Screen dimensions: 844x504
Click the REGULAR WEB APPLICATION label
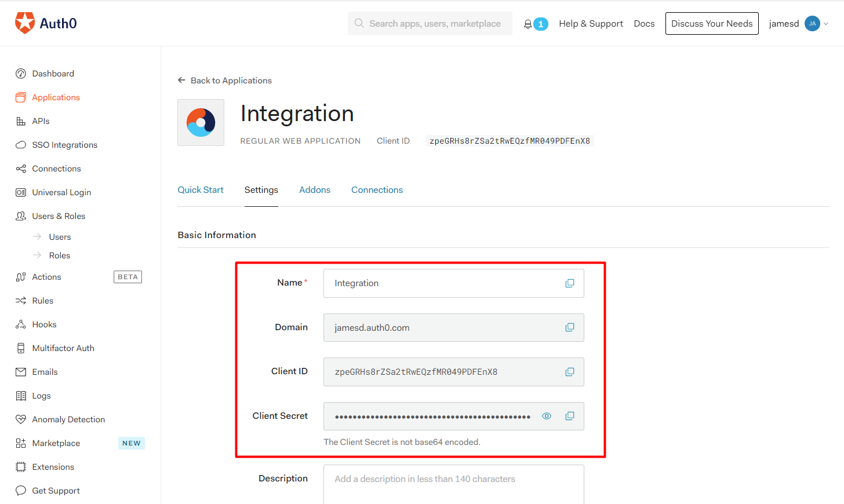coord(300,141)
